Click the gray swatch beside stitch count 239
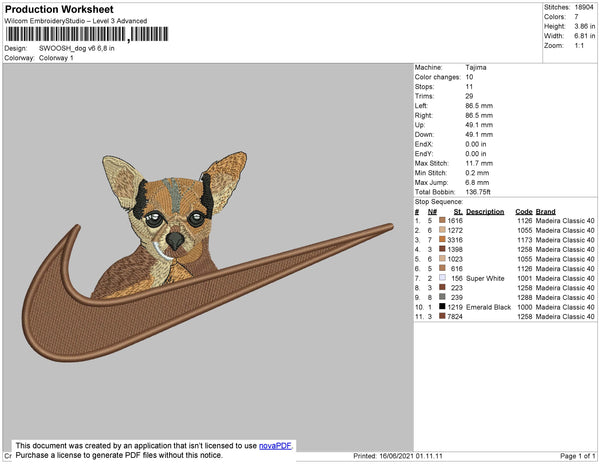 pyautogui.click(x=442, y=297)
